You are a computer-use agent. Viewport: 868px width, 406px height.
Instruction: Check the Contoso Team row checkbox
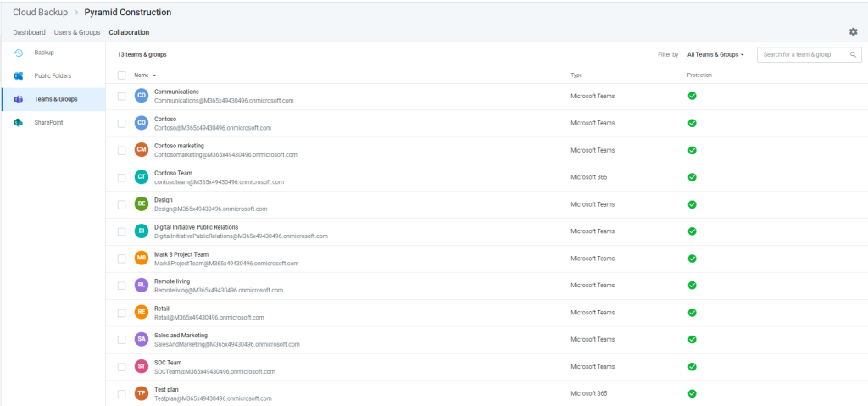122,178
